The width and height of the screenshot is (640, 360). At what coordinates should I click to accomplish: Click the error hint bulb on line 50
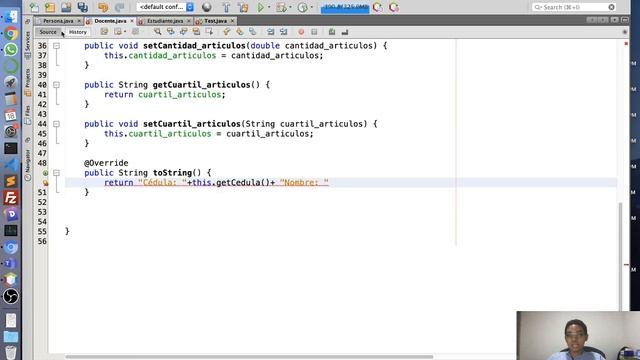tap(45, 183)
